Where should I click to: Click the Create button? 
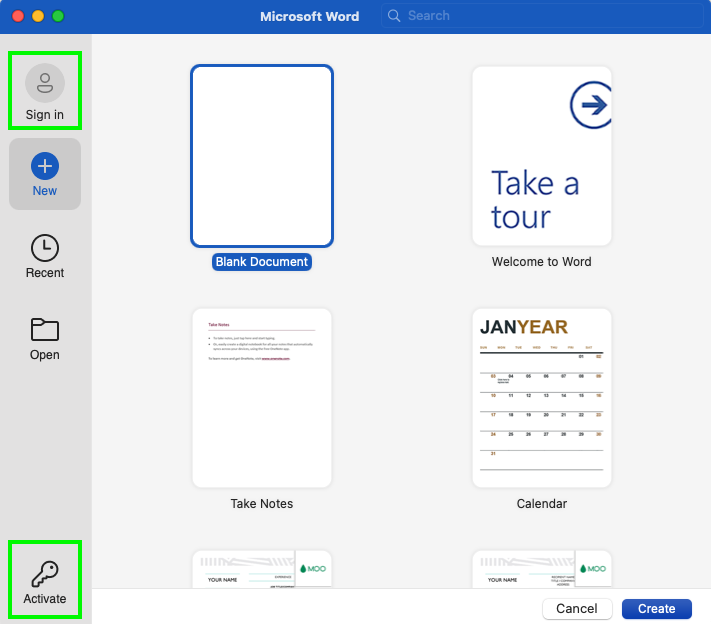point(657,609)
